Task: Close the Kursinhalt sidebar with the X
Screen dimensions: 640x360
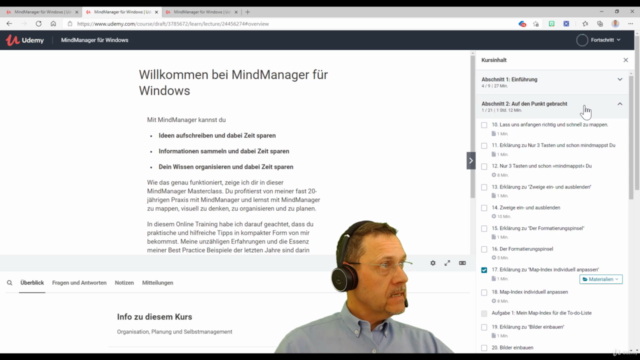Action: [626, 60]
